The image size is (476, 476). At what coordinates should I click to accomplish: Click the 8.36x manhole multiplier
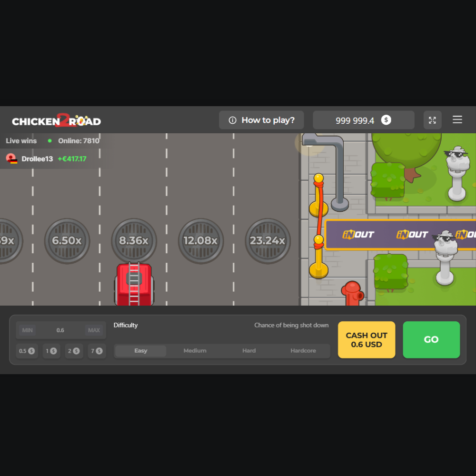[x=134, y=241]
